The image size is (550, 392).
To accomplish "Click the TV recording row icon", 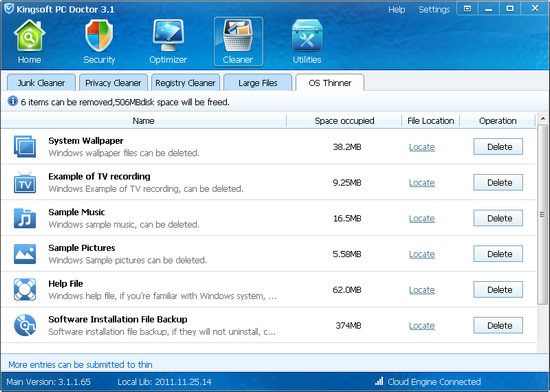I will 25,182.
